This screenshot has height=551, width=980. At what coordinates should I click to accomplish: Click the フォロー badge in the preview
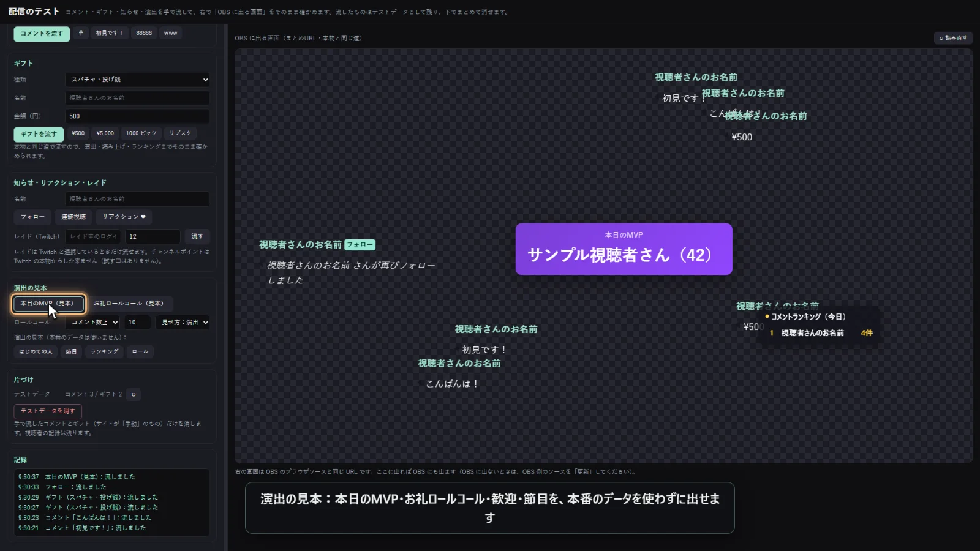[x=360, y=245]
